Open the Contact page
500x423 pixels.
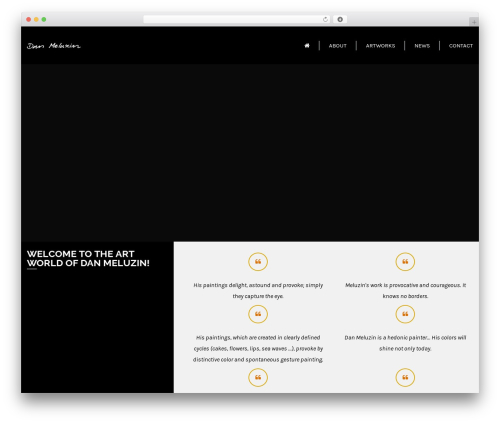click(461, 46)
